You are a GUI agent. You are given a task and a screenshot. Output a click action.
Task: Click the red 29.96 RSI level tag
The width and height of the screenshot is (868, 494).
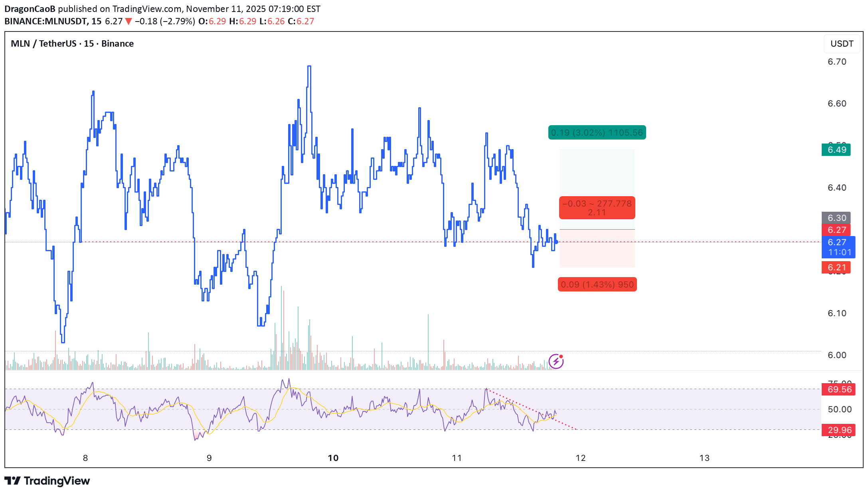(838, 430)
